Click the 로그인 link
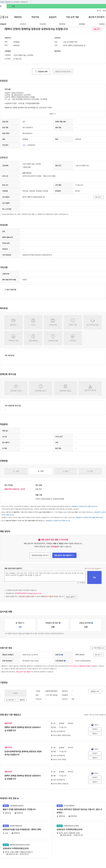Viewport: 106px width, 868px height. 99,11
